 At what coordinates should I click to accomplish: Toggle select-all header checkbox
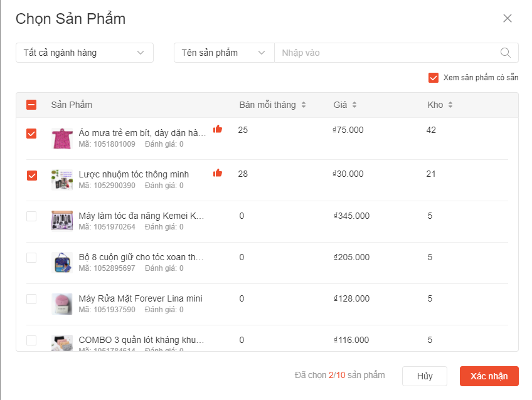click(31, 105)
